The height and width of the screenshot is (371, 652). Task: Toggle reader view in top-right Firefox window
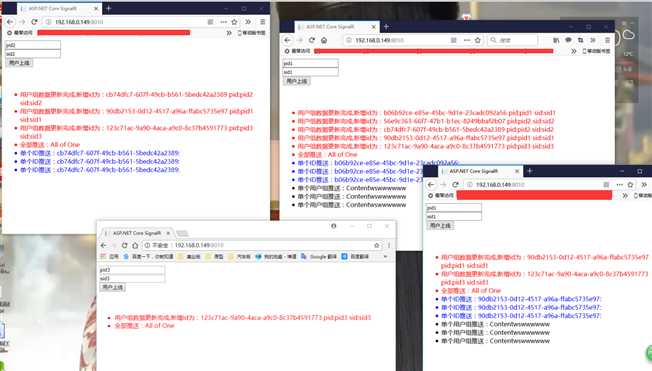[x=454, y=40]
